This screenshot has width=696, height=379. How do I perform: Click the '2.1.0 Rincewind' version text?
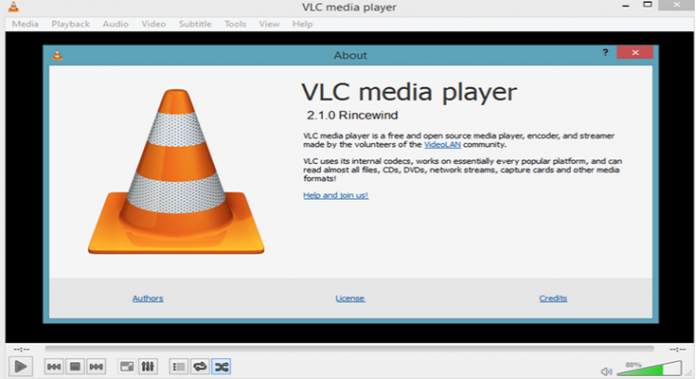pyautogui.click(x=352, y=115)
